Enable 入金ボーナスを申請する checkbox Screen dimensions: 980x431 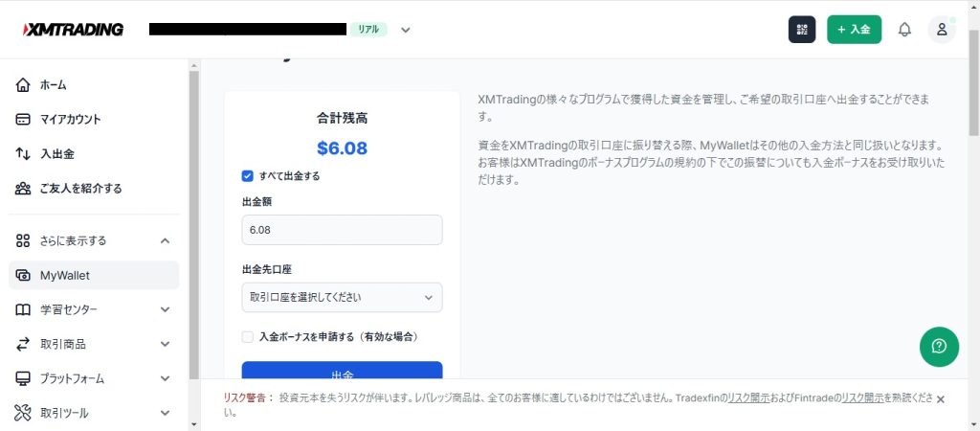click(x=248, y=337)
